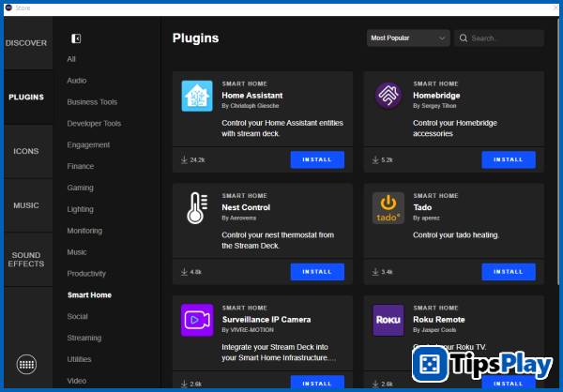Click Nest Control download count icon

click(184, 272)
